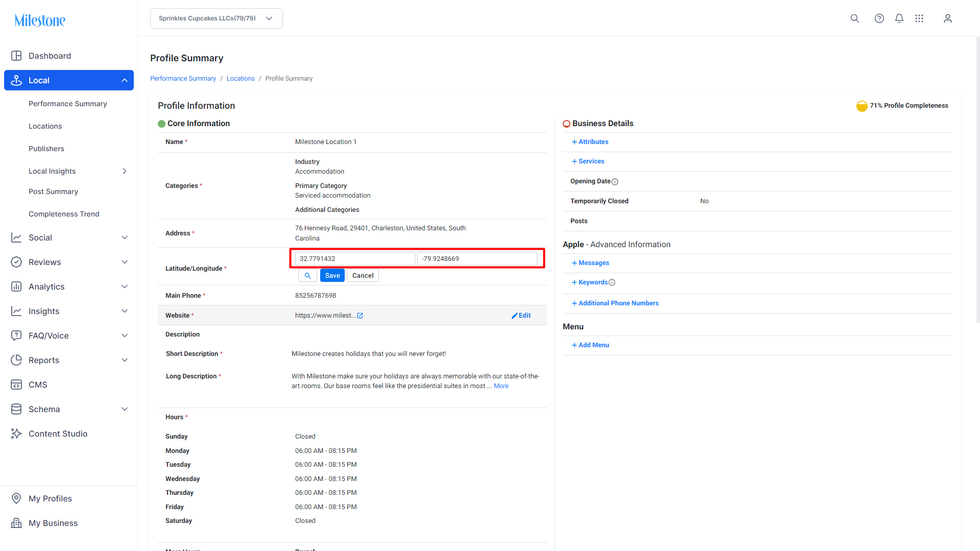Expand the Analytics menu chevron
This screenshot has width=980, height=551.
click(x=125, y=286)
